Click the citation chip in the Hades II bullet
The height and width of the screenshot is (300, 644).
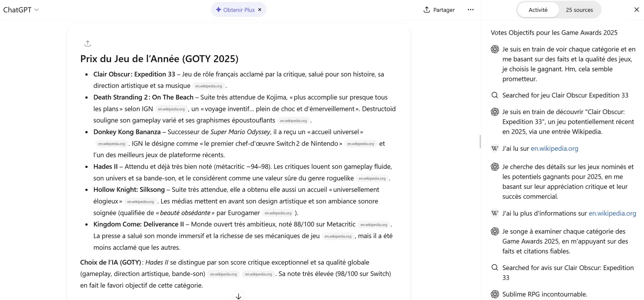point(372,178)
